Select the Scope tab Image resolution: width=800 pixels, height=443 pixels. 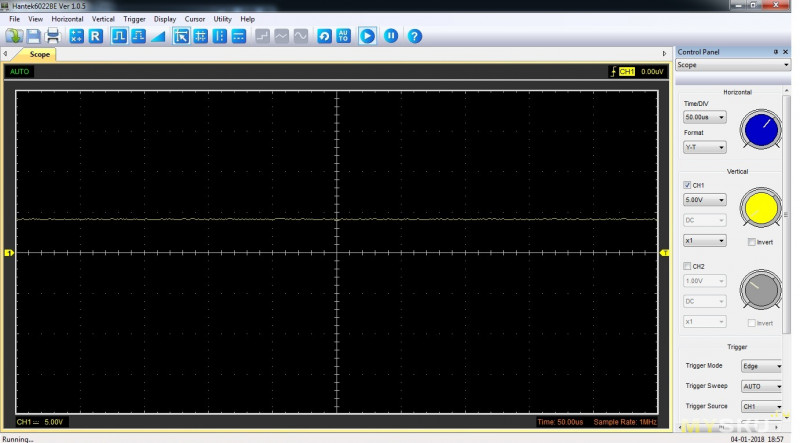coord(39,54)
